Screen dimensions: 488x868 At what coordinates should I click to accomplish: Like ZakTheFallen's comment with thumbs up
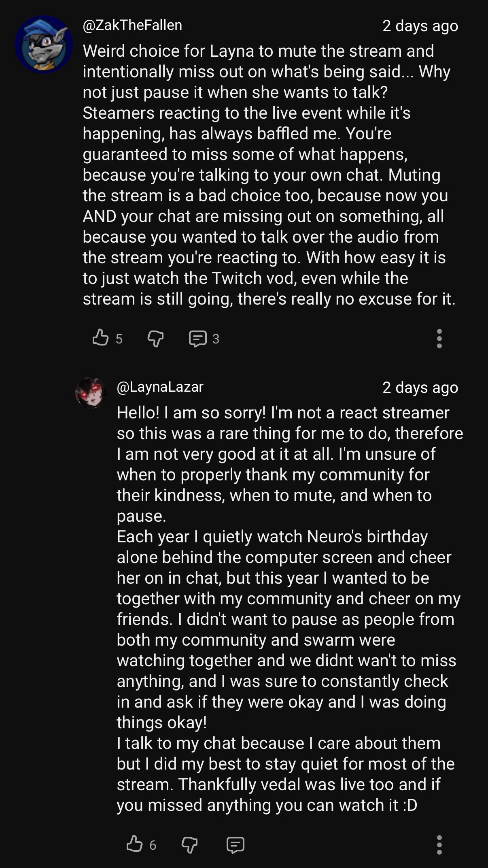[101, 338]
